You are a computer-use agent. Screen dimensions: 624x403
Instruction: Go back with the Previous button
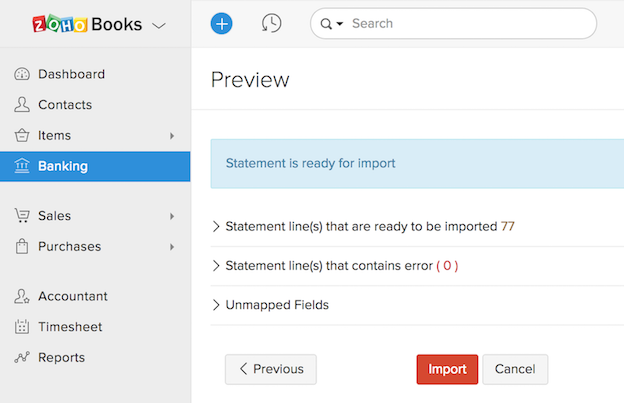[x=270, y=369]
